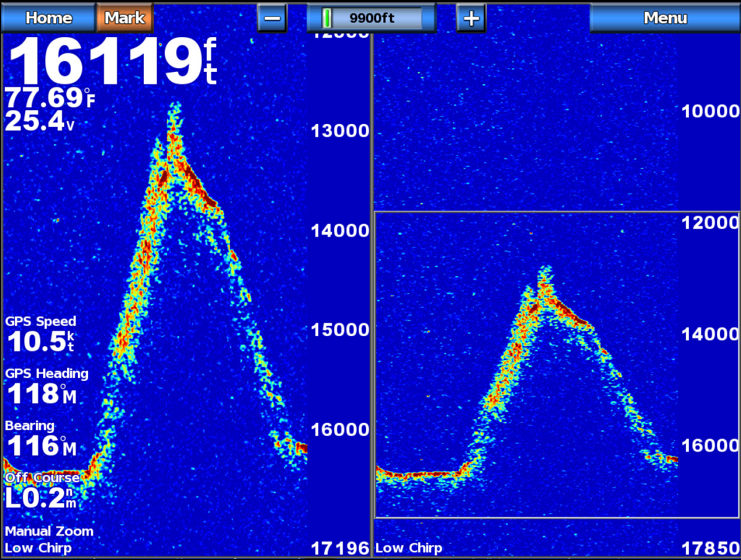Click the plus icon to increase range
The image size is (741, 560).
click(x=471, y=18)
